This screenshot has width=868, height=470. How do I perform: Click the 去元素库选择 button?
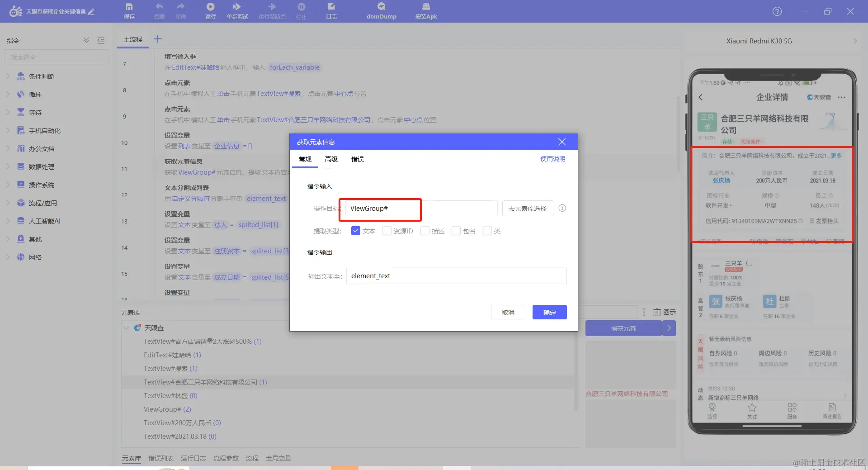pyautogui.click(x=528, y=209)
